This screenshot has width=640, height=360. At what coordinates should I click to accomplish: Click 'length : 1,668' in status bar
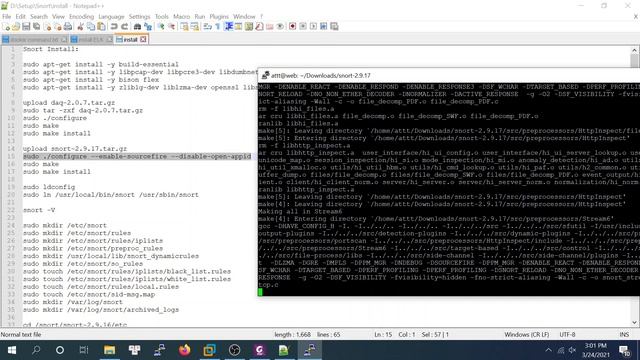(292, 335)
